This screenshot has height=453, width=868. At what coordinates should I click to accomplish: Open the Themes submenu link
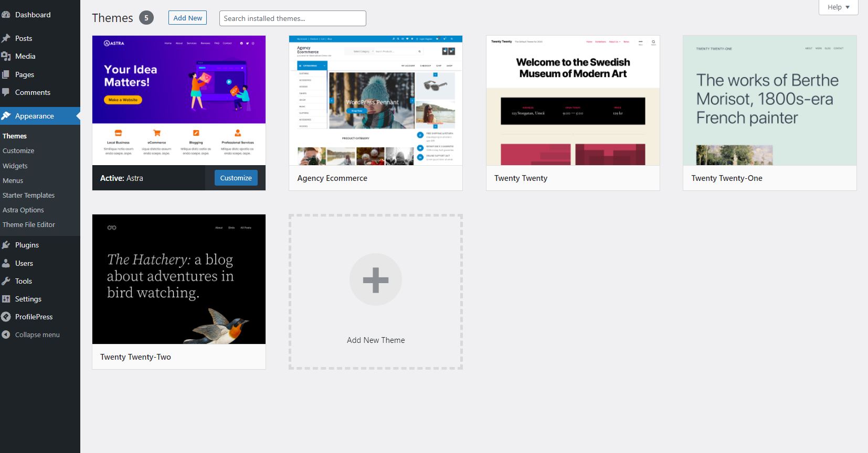point(15,136)
